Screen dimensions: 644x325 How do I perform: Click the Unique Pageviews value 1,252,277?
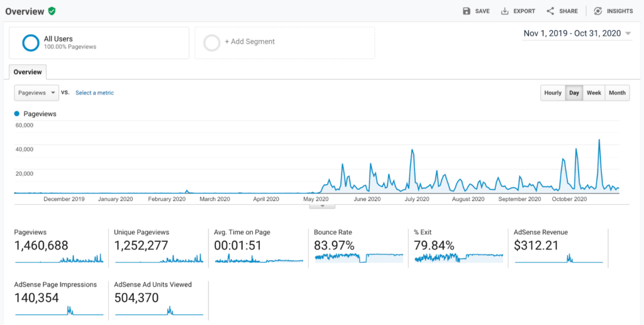[x=141, y=246]
